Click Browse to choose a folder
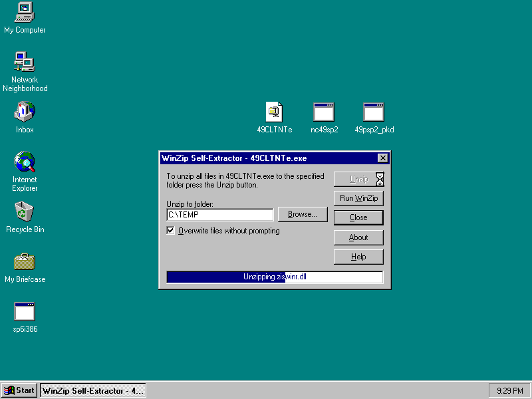 (303, 214)
